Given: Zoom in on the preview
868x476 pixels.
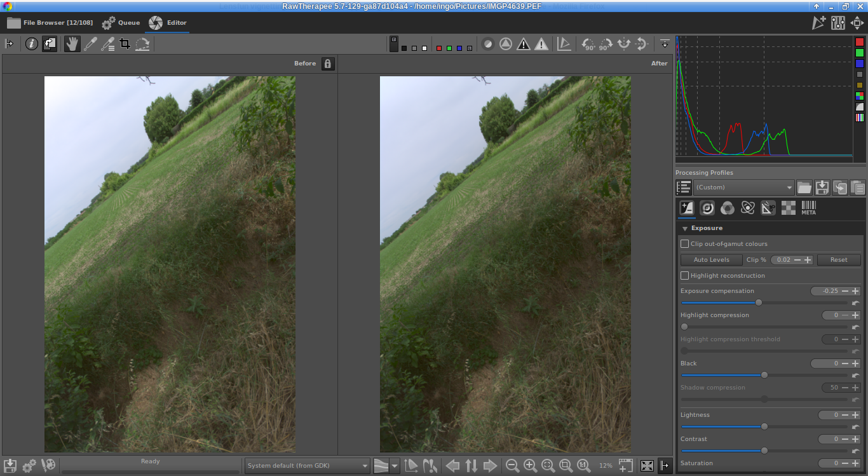Looking at the screenshot, I should coord(530,466).
